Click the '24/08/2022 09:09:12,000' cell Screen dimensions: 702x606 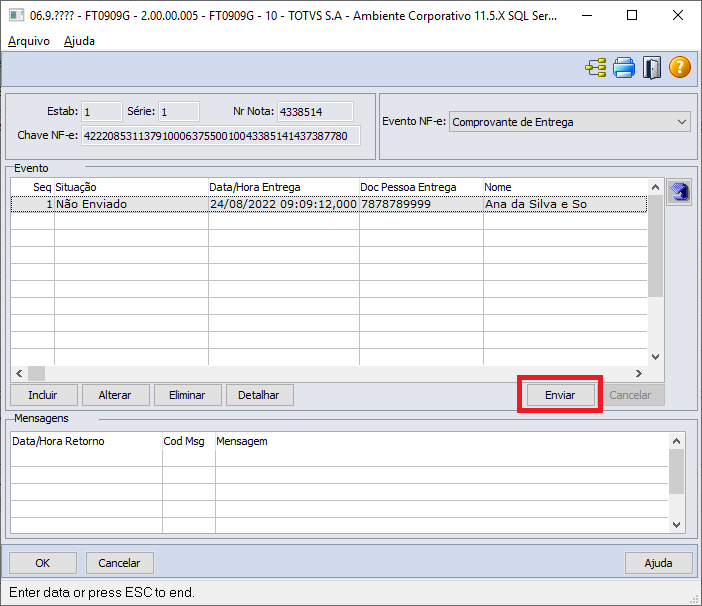point(284,204)
